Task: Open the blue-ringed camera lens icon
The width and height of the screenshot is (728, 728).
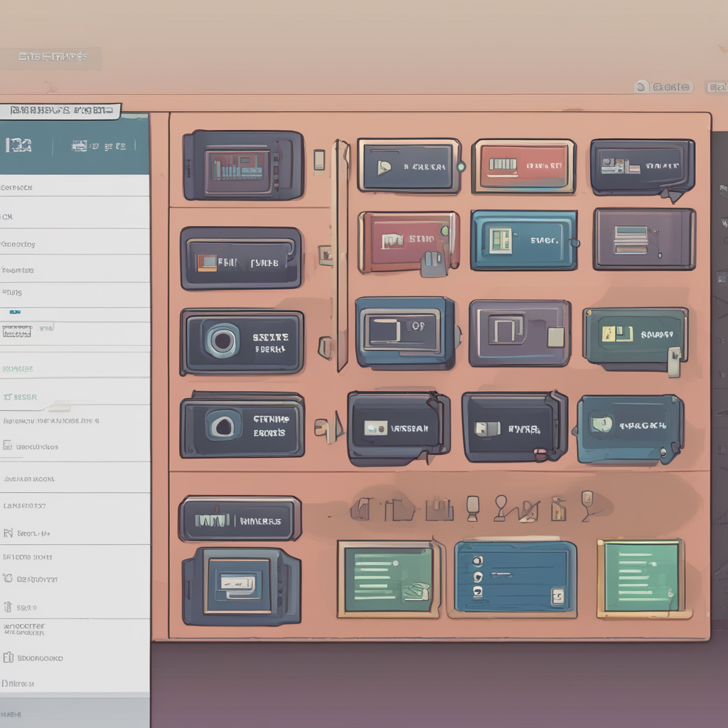Action: (223, 341)
